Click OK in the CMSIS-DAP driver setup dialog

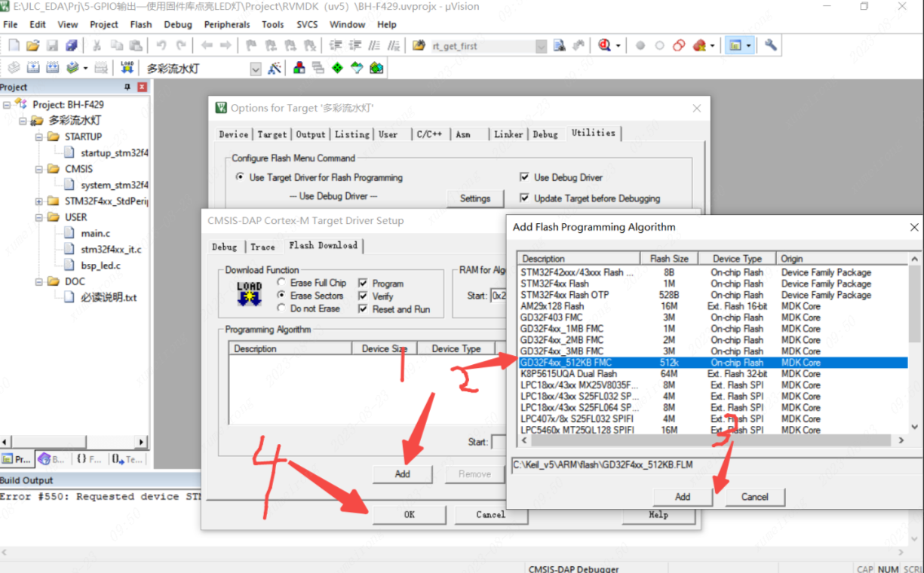[408, 514]
